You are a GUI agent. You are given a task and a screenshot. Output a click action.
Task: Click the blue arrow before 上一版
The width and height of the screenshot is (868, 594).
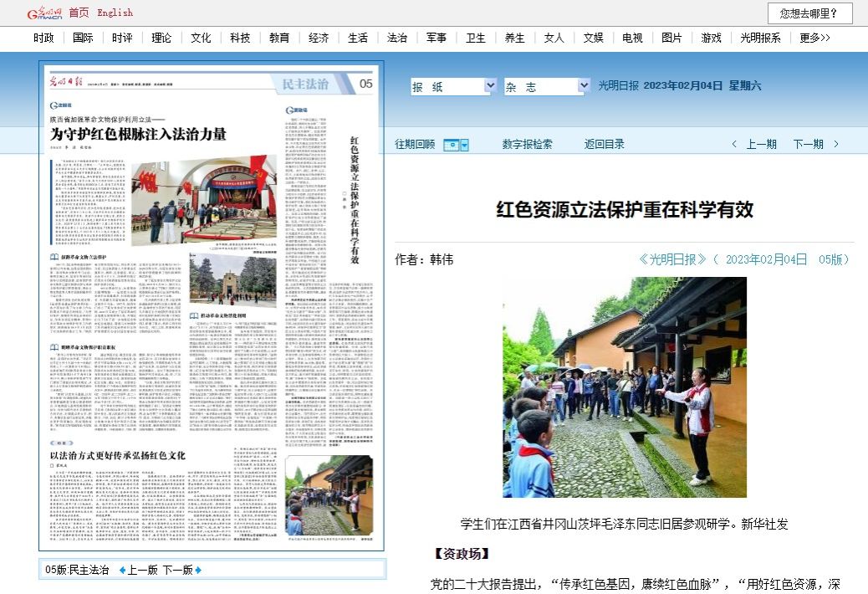122,570
